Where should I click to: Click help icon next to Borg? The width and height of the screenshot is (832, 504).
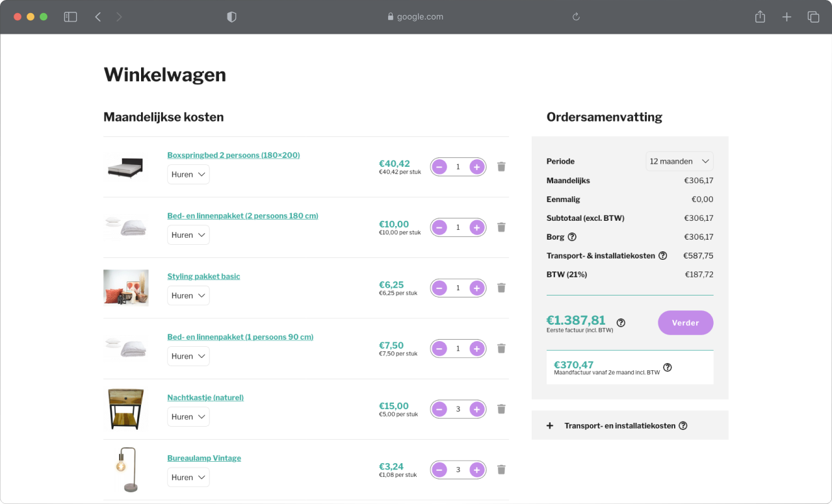click(572, 237)
